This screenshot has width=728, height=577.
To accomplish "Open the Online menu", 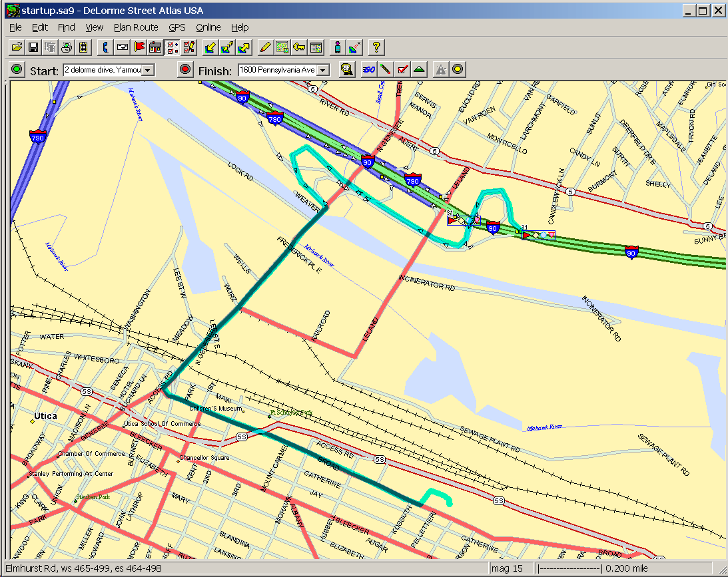I will [x=208, y=27].
